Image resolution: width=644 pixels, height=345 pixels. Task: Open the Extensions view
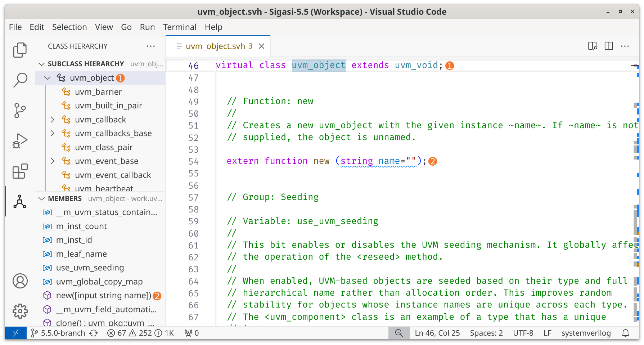click(20, 171)
